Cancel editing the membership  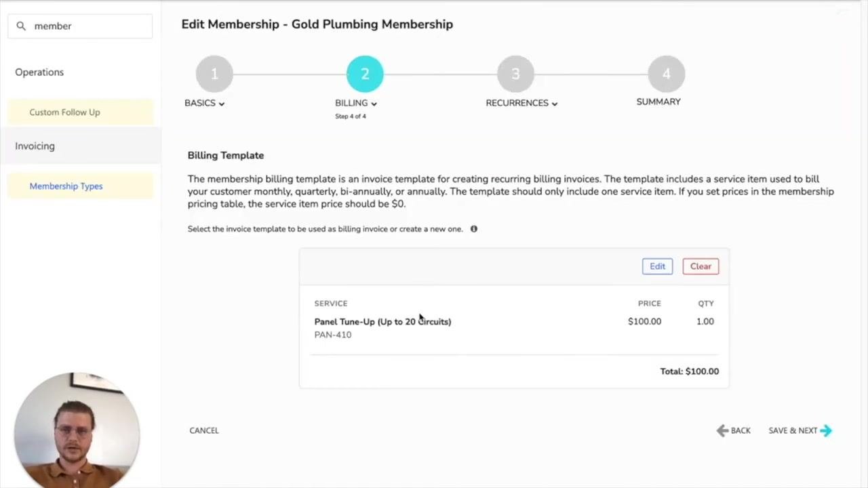click(204, 430)
